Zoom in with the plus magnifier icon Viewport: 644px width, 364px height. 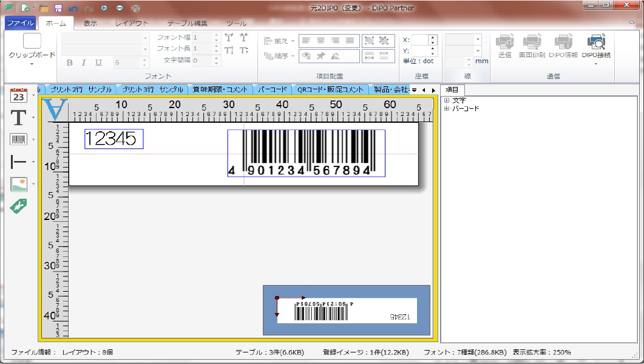[x=104, y=8]
